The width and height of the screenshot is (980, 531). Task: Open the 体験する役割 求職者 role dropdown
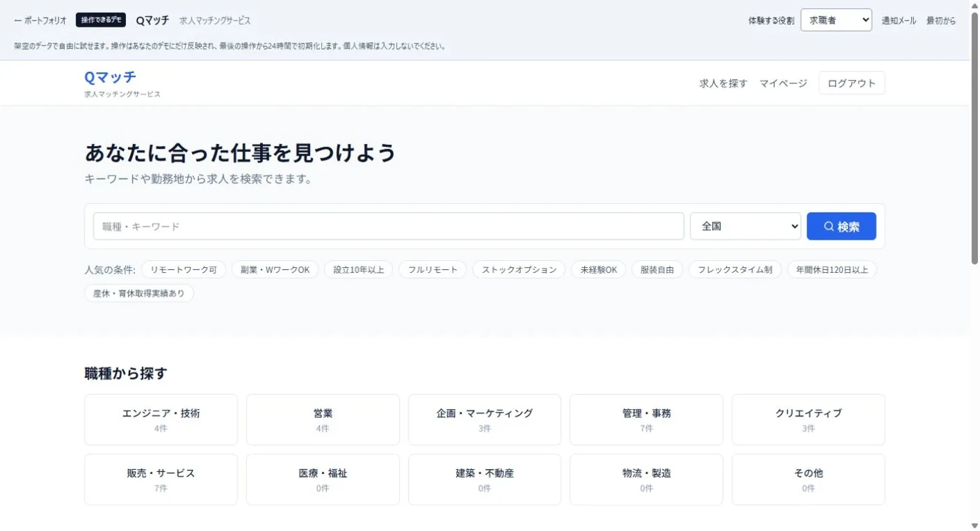click(x=836, y=20)
